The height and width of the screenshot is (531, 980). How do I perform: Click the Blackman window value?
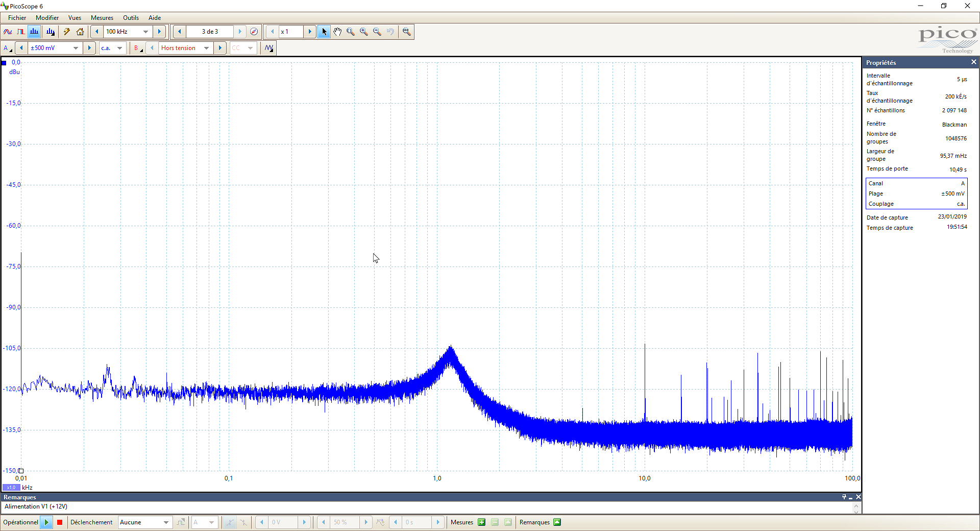point(954,125)
